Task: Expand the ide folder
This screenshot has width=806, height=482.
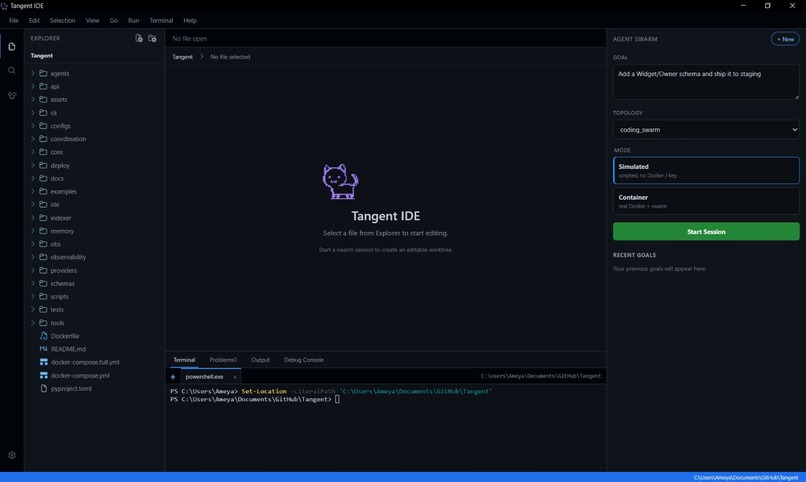Action: (33, 204)
